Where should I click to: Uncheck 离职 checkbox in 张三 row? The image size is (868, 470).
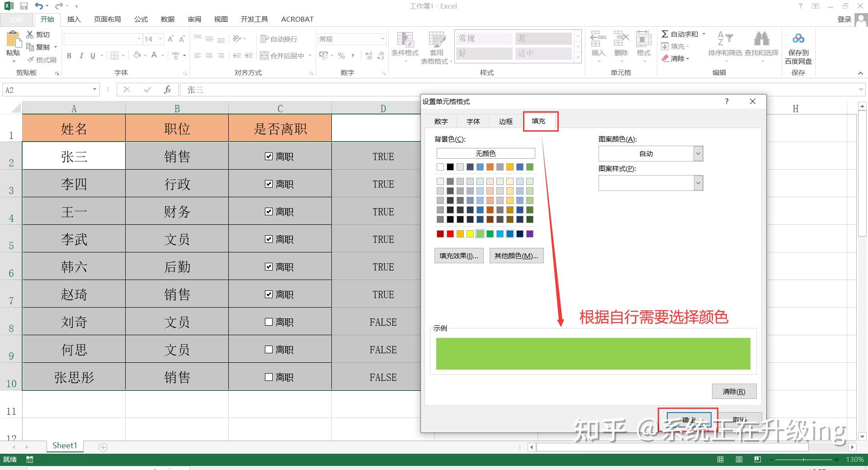pos(269,157)
